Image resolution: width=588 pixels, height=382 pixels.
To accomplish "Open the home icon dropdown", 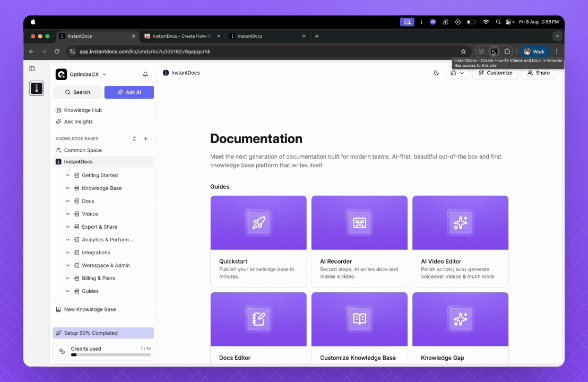I will pos(457,73).
